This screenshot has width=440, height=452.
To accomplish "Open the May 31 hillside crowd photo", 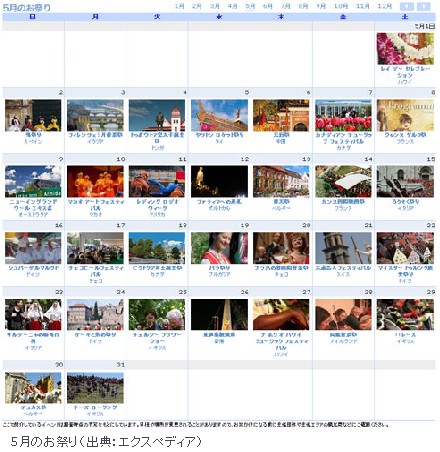I will coord(95,388).
